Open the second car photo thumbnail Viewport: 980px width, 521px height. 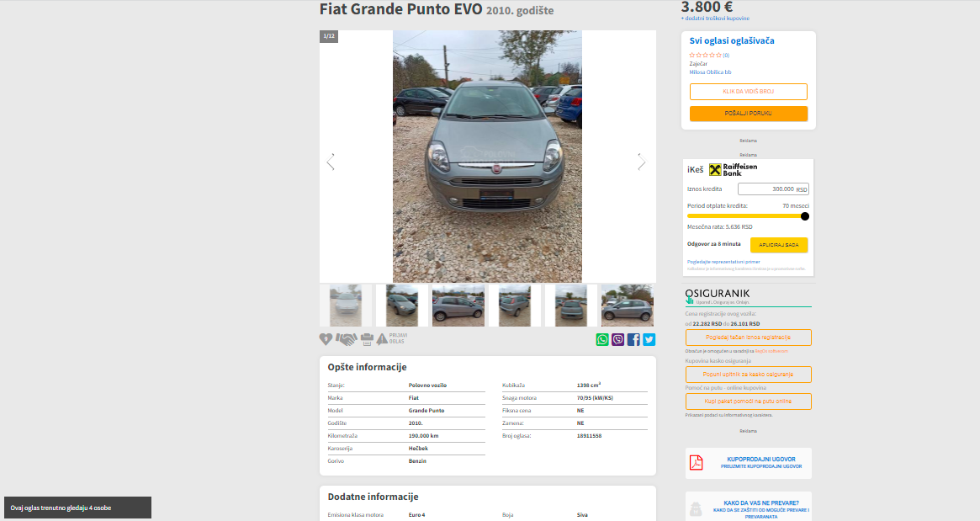pos(402,306)
